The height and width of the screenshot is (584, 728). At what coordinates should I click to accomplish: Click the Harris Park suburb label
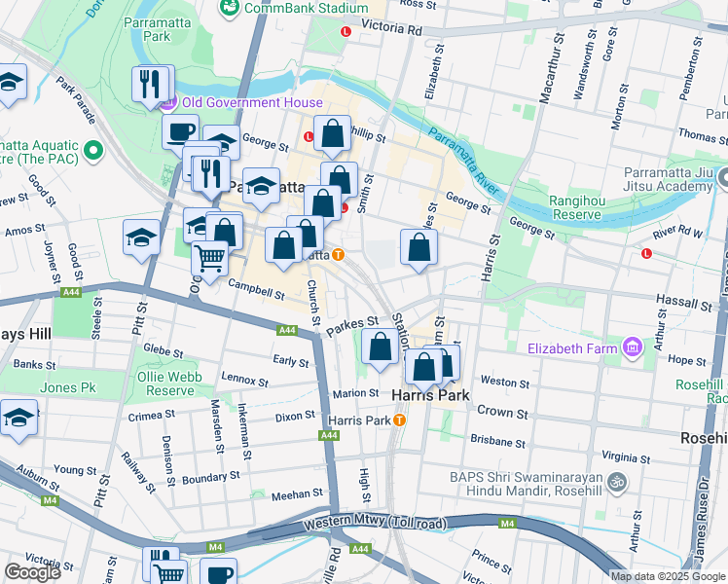431,395
